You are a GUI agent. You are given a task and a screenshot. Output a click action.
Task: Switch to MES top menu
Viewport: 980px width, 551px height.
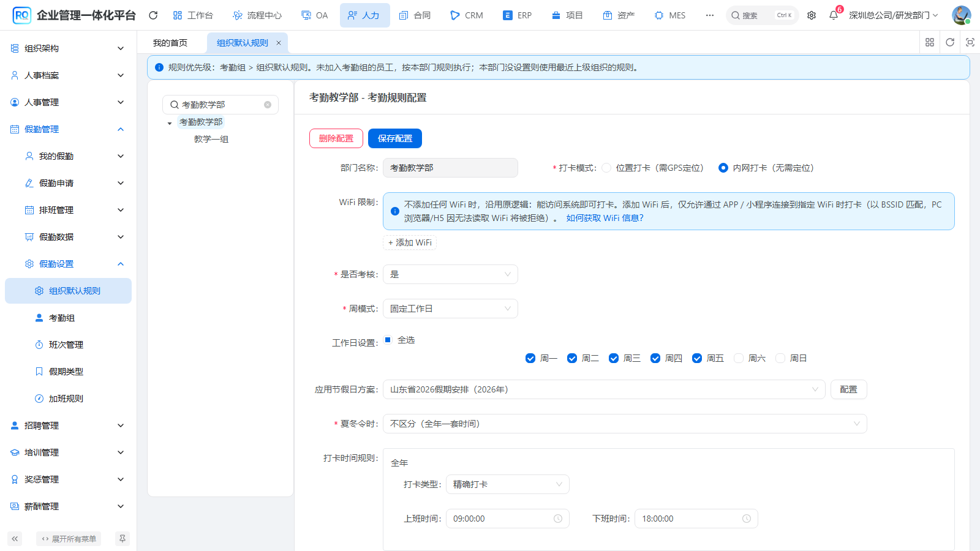point(670,15)
